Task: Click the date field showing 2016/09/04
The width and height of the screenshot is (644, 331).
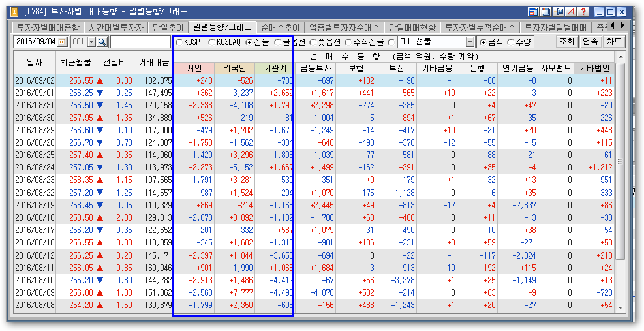Action: tap(35, 42)
